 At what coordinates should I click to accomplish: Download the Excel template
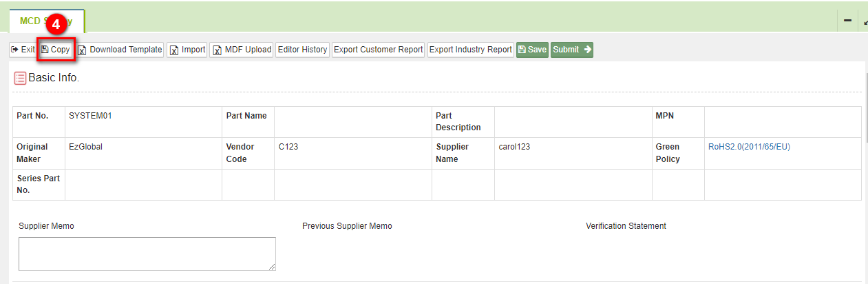(x=120, y=50)
